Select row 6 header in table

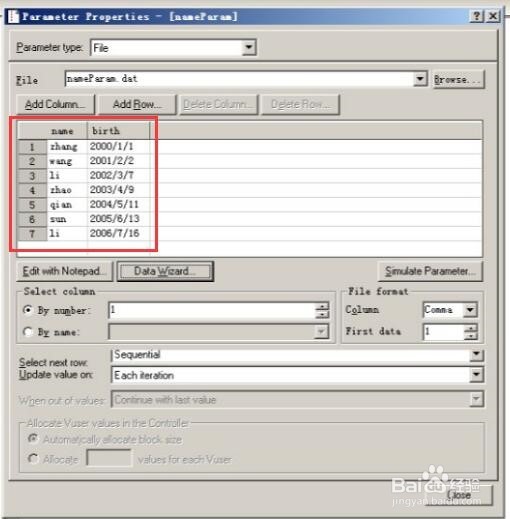(32, 219)
